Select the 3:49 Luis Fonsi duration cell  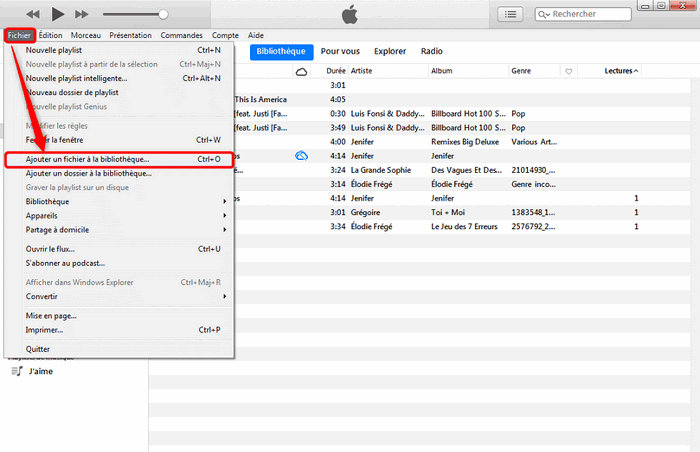pyautogui.click(x=338, y=128)
